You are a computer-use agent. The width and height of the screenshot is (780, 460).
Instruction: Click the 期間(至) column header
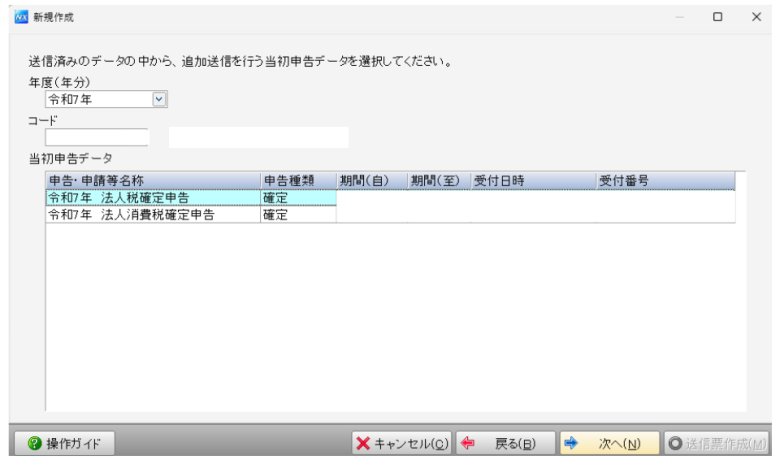(439, 181)
